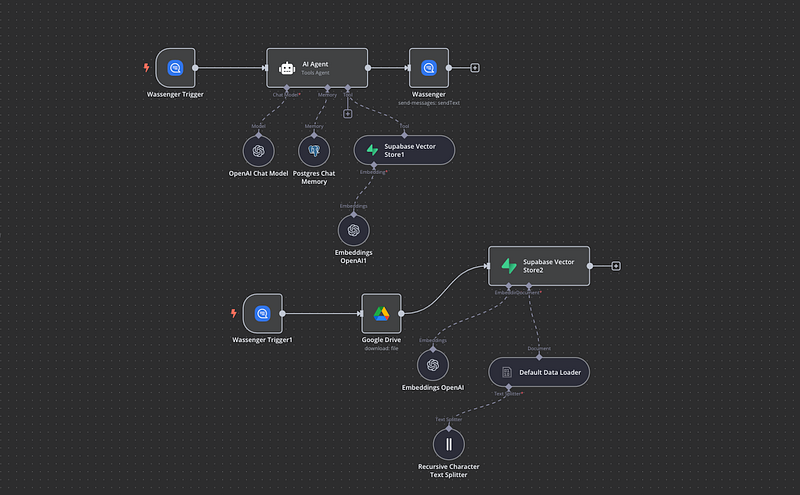Click the AI Agent Chat Model connector

pos(286,89)
